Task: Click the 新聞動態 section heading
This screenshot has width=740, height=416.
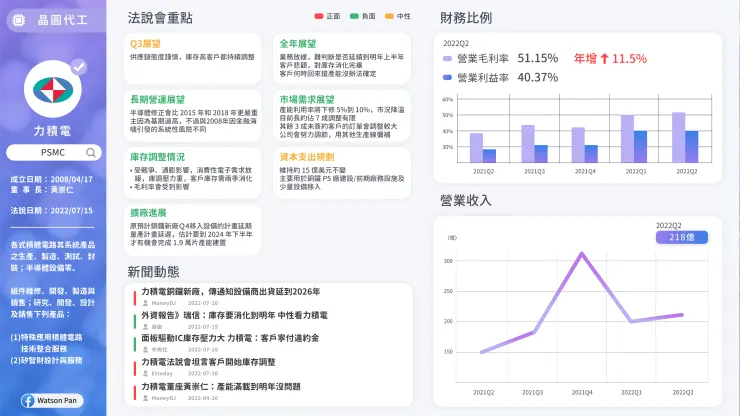Action: [x=153, y=272]
